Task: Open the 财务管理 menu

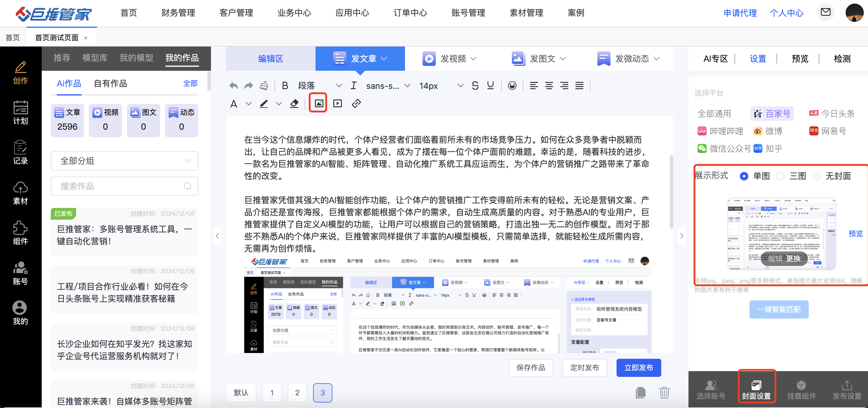Action: (x=178, y=13)
